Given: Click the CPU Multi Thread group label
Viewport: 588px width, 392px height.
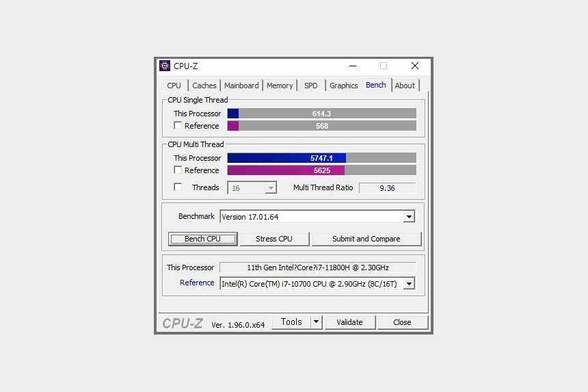Looking at the screenshot, I should click(x=196, y=144).
